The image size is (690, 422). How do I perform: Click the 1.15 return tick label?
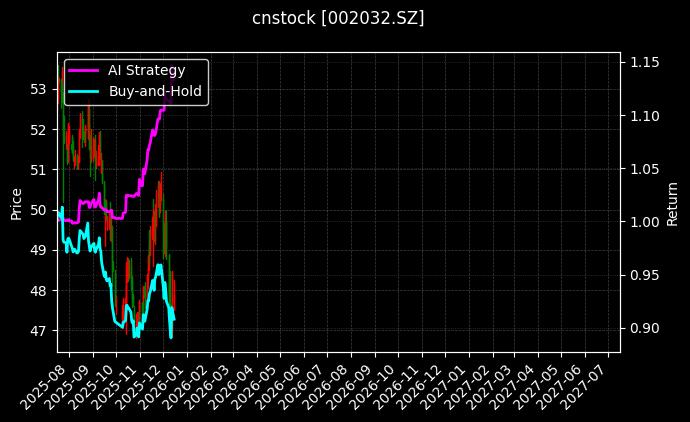click(x=643, y=63)
